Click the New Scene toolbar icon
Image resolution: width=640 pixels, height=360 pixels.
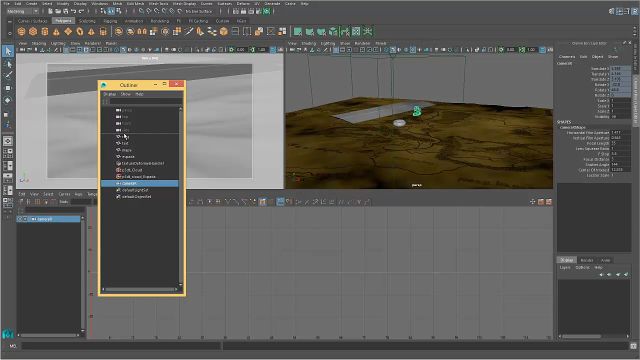[x=50, y=11]
